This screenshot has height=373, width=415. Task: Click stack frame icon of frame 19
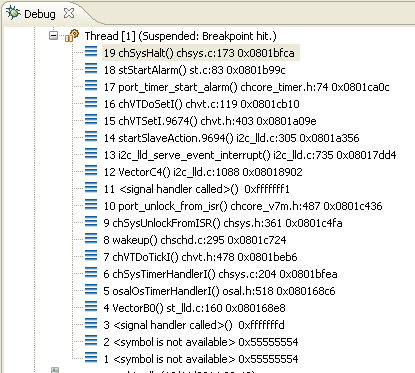[91, 51]
